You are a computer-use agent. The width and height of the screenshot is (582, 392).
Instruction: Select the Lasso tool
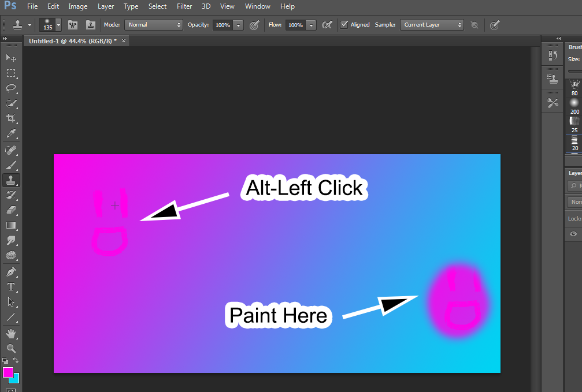[x=10, y=88]
